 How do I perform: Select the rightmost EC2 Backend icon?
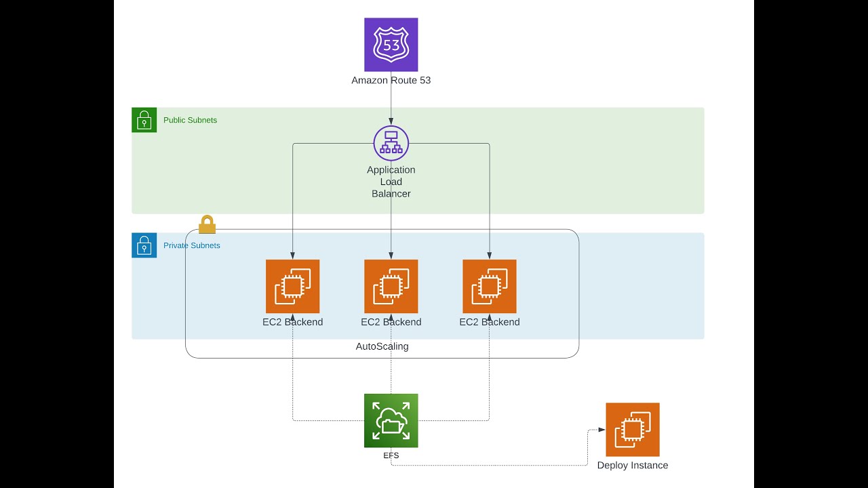point(490,287)
